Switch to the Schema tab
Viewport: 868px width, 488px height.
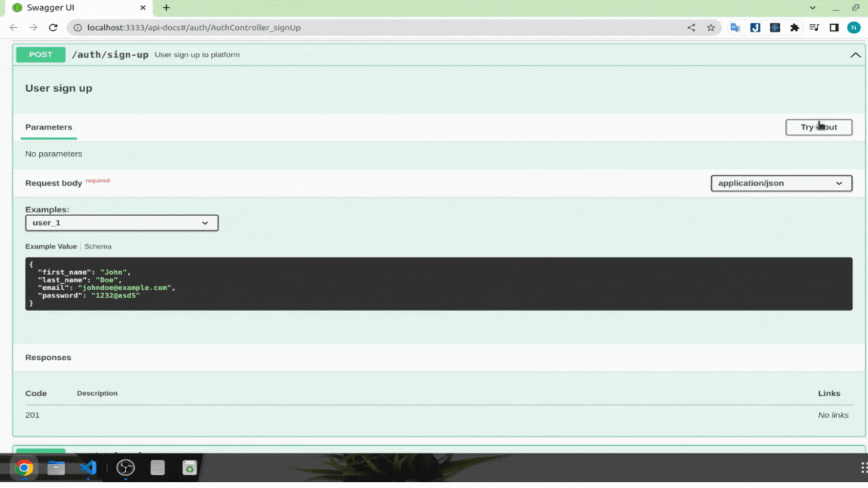pyautogui.click(x=98, y=246)
